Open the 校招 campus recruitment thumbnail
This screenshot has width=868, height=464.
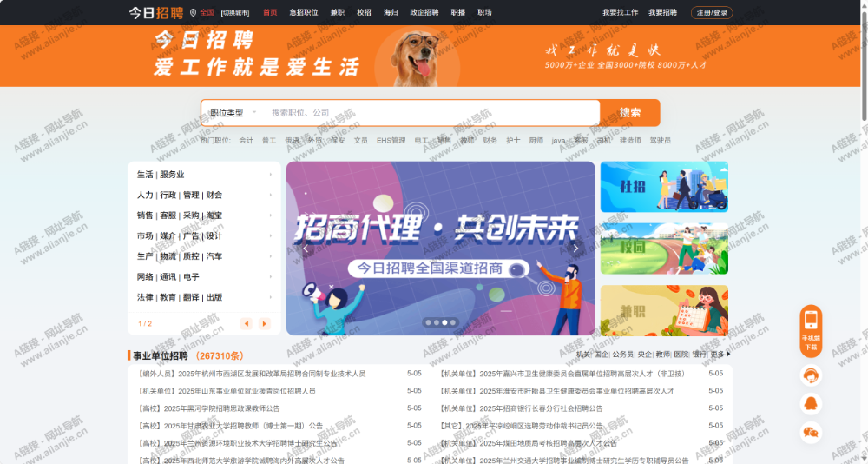coord(664,249)
